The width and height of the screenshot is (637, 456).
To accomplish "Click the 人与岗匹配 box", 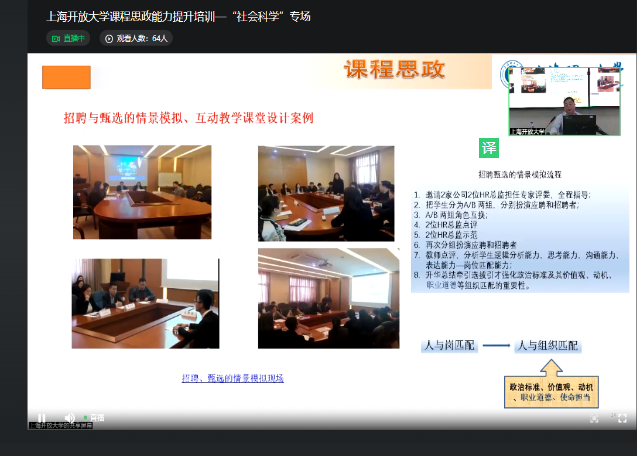I will coord(449,345).
